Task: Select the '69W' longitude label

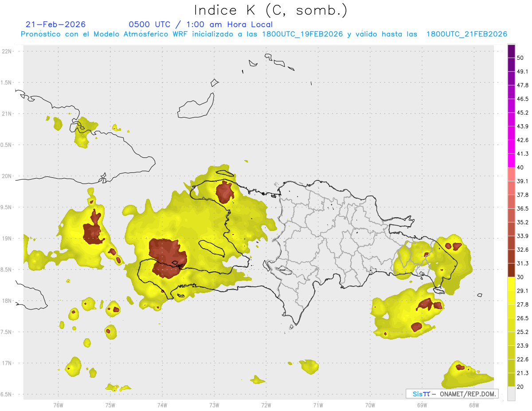Action: (x=422, y=405)
